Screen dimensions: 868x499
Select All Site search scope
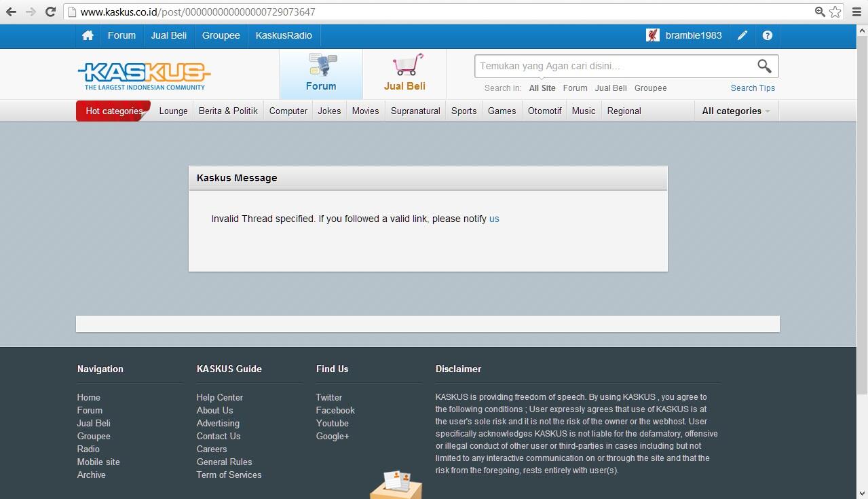[x=542, y=88]
